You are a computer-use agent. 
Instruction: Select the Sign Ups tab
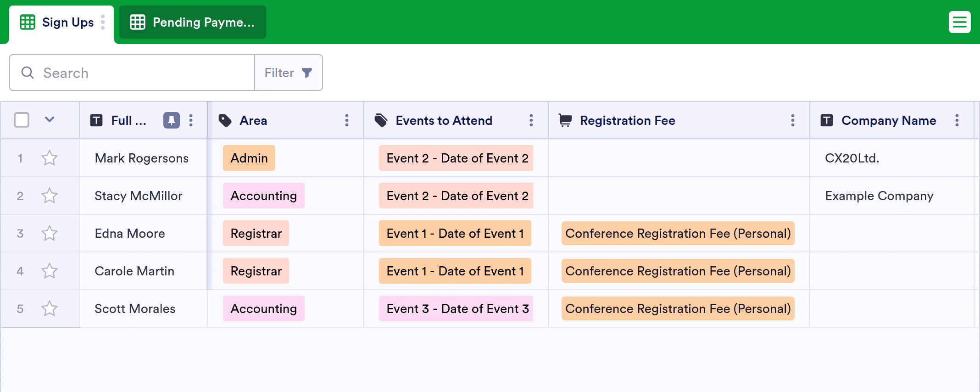[57, 22]
